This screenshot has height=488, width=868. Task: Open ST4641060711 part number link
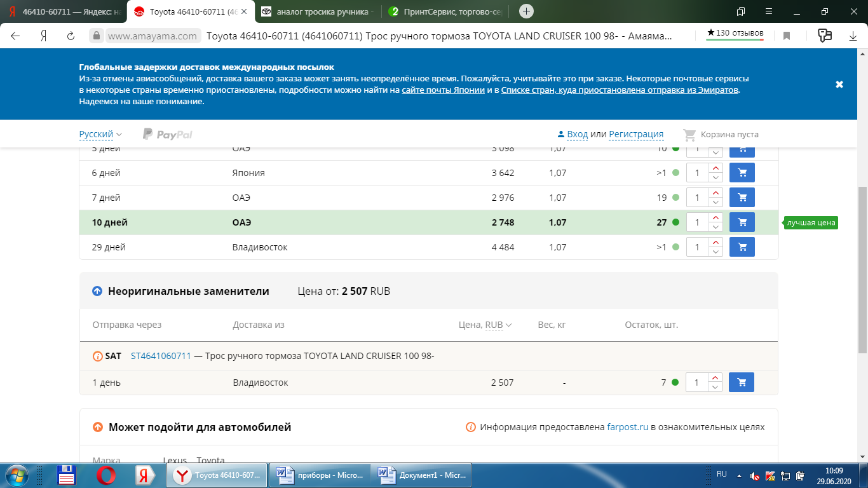(161, 356)
